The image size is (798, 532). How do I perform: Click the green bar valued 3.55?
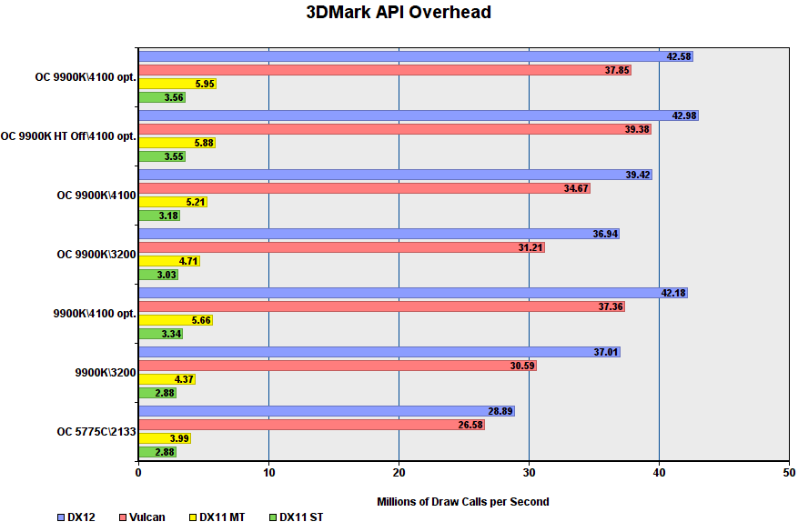pos(162,156)
